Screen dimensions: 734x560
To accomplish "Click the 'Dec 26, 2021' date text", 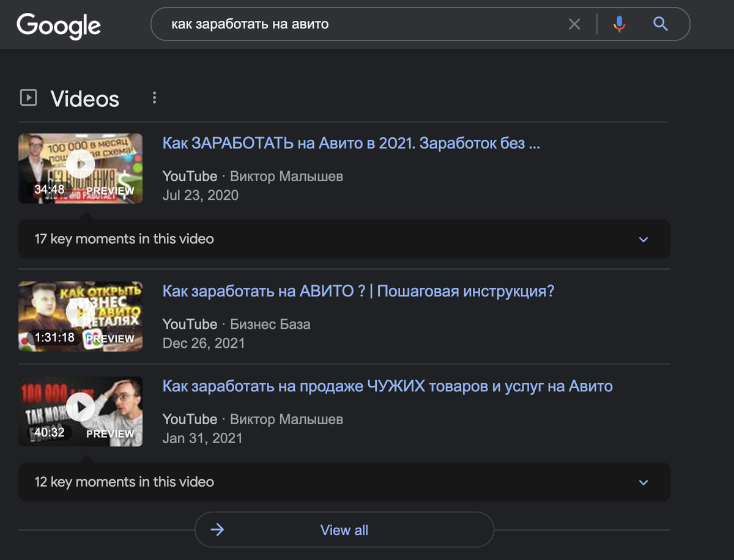I will pyautogui.click(x=204, y=344).
